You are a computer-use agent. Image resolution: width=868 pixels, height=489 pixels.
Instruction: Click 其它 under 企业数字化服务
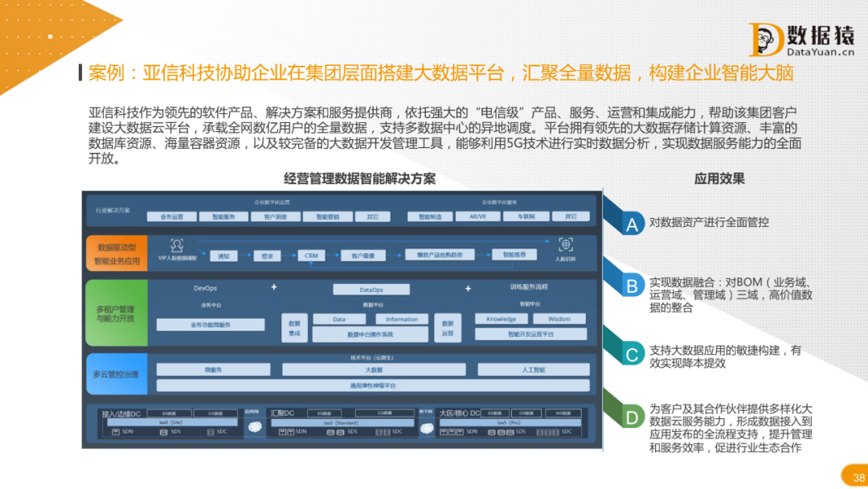(x=571, y=216)
